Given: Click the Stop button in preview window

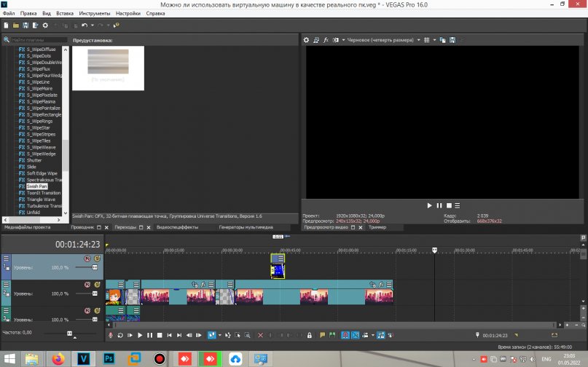Looking at the screenshot, I should pyautogui.click(x=449, y=206).
